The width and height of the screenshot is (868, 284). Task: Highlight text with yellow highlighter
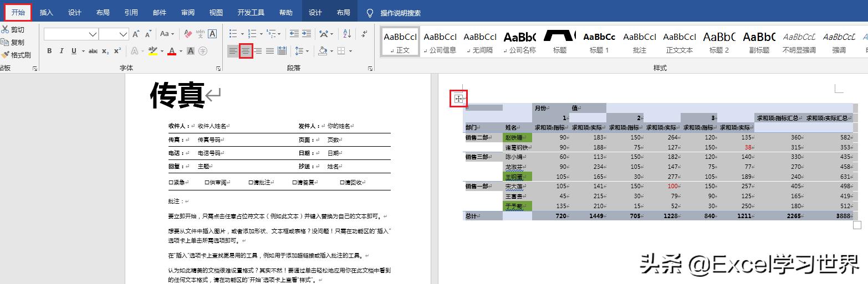[x=152, y=51]
